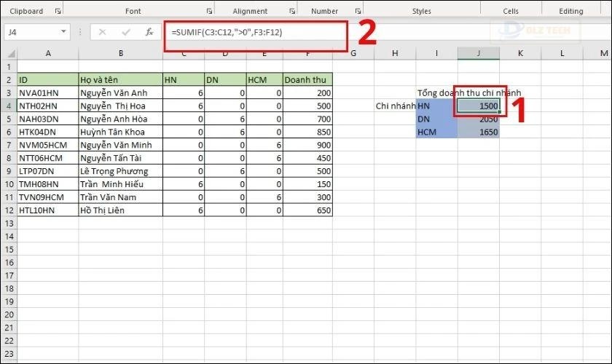Click the Name Box showing J4
Viewport: 612px width, 364px height.
29,33
